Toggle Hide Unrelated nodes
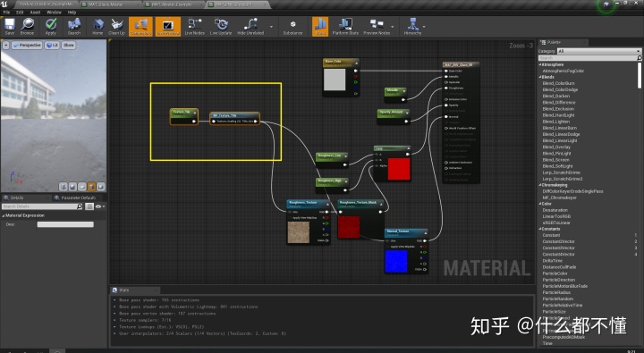 [250, 26]
